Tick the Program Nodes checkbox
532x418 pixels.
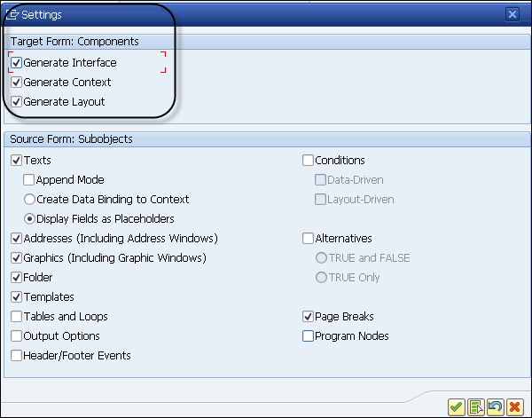(x=308, y=336)
